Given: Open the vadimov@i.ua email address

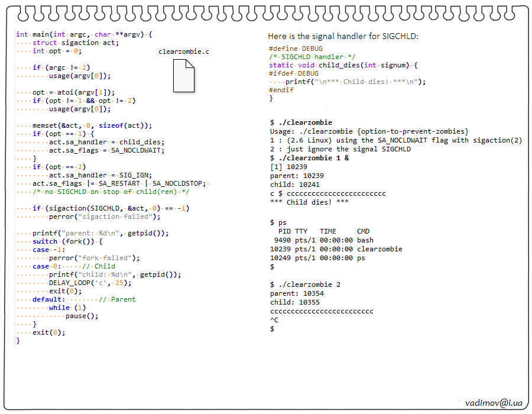Looking at the screenshot, I should click(494, 402).
